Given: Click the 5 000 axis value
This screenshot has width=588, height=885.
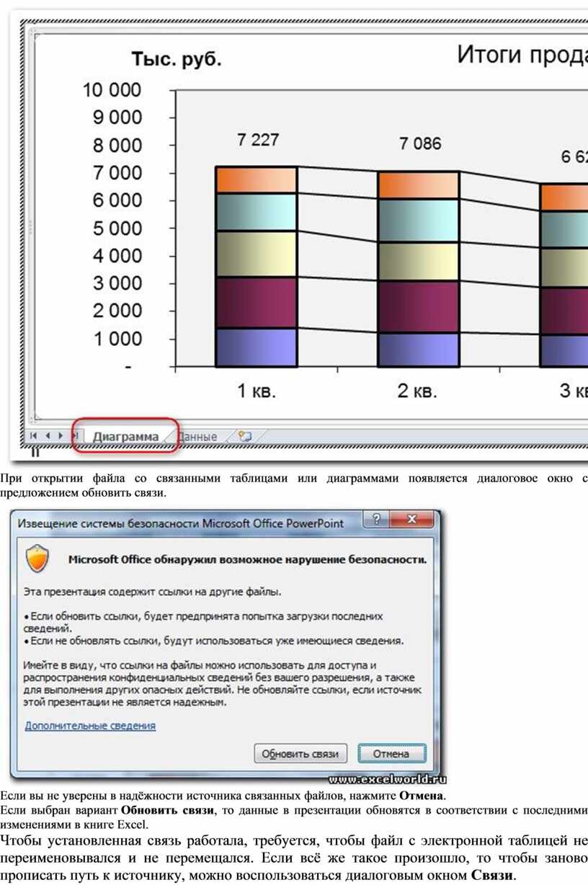Looking at the screenshot, I should [117, 228].
